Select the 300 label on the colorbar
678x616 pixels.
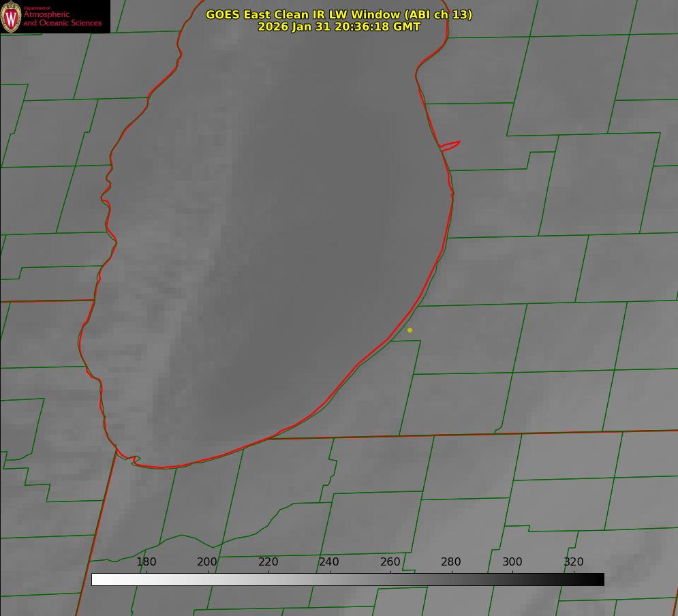click(512, 561)
